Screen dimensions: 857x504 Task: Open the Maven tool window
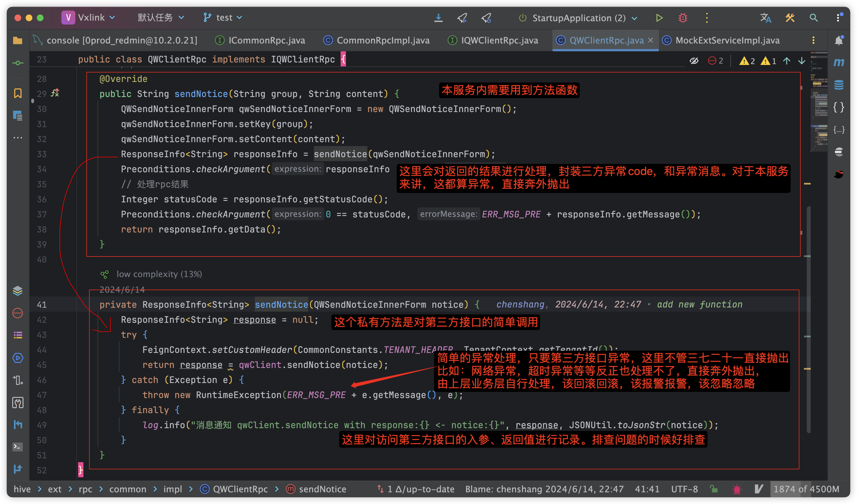pyautogui.click(x=839, y=62)
